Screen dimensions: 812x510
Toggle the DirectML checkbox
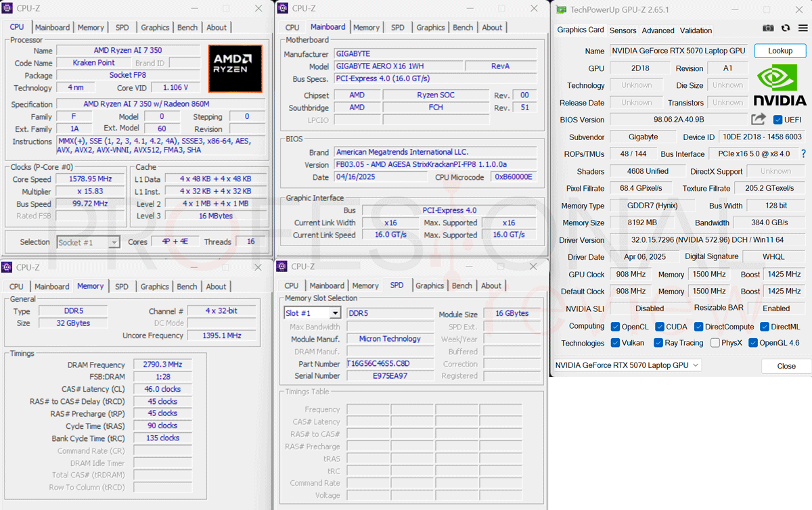(x=764, y=327)
